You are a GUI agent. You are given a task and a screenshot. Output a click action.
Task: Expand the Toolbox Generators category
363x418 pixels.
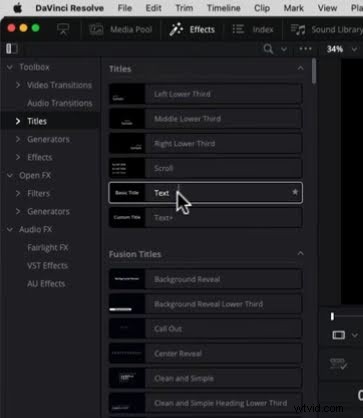(x=18, y=139)
